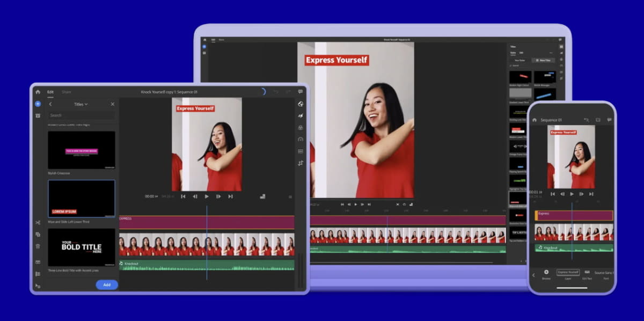Play the sequence on the phone
This screenshot has height=321, width=644.
tap(572, 194)
